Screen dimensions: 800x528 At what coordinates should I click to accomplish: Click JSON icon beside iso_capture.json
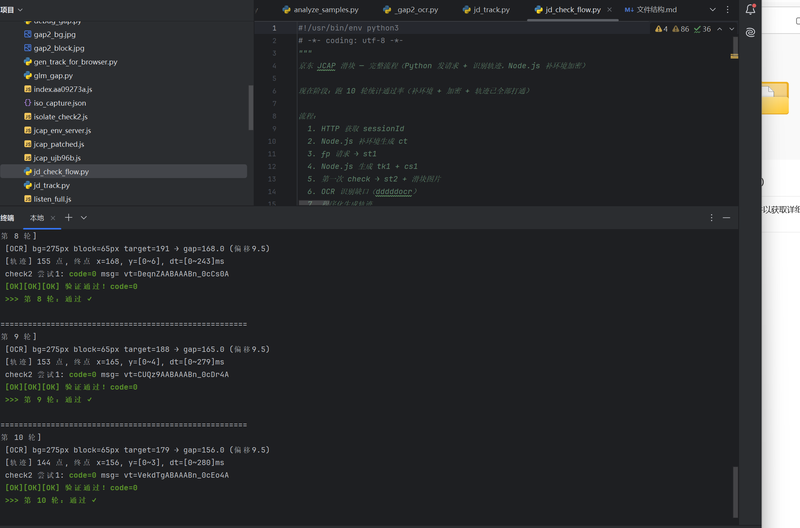click(x=28, y=103)
